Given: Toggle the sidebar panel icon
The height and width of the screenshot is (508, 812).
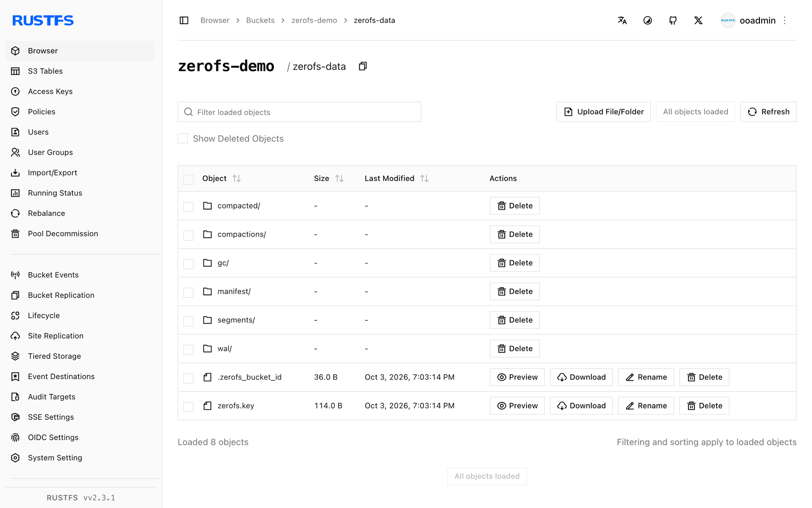Looking at the screenshot, I should tap(184, 20).
